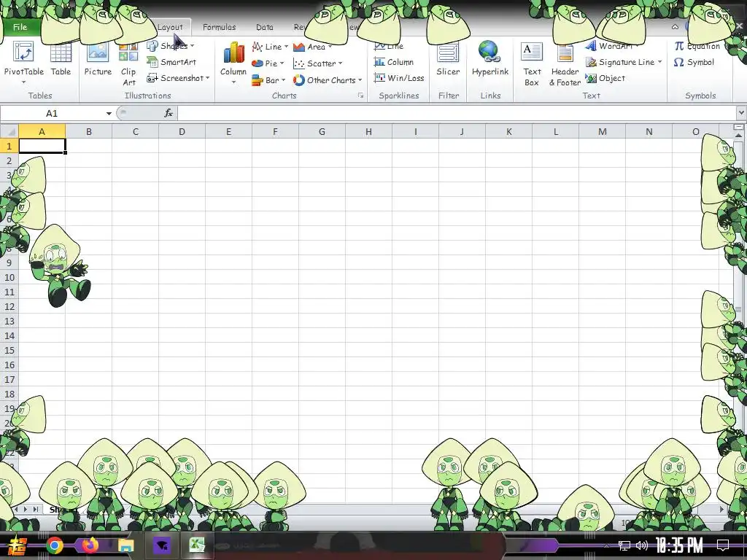
Task: Insert a Hyperlink
Action: click(x=490, y=60)
